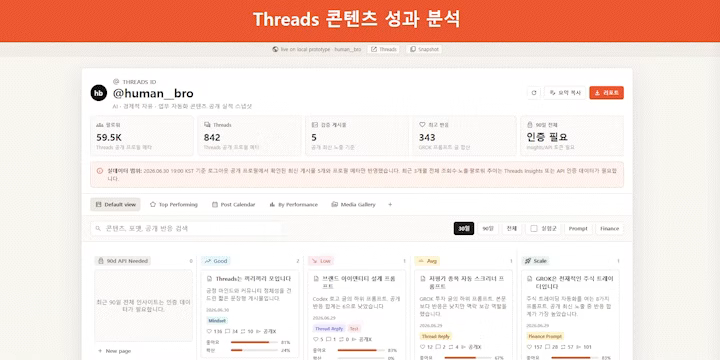Click the document icon on GROK은 천재적인 card

(x=529, y=279)
